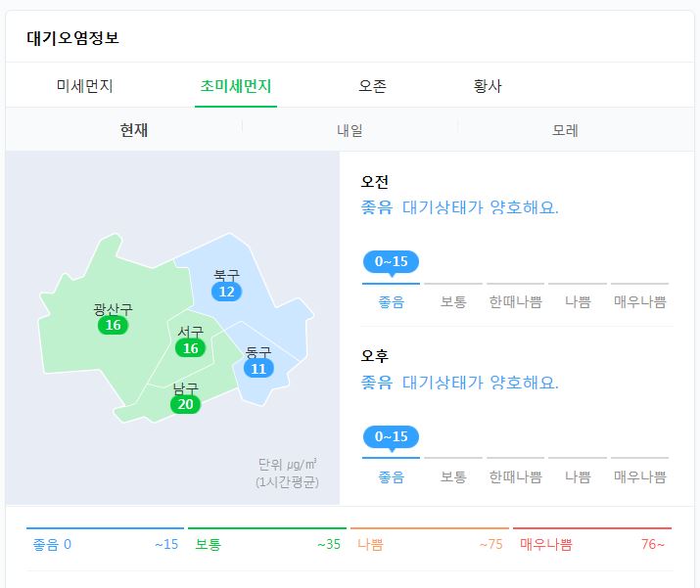Viewport: 700px width, 588px height.
Task: Click the 대기오염정보 heading
Action: pos(72,38)
